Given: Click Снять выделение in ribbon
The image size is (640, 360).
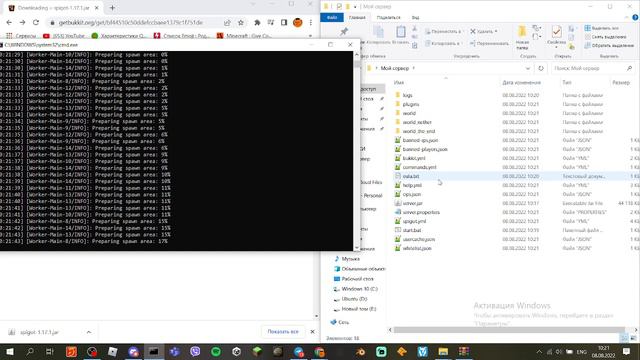Looking at the screenshot, I should tap(605, 37).
